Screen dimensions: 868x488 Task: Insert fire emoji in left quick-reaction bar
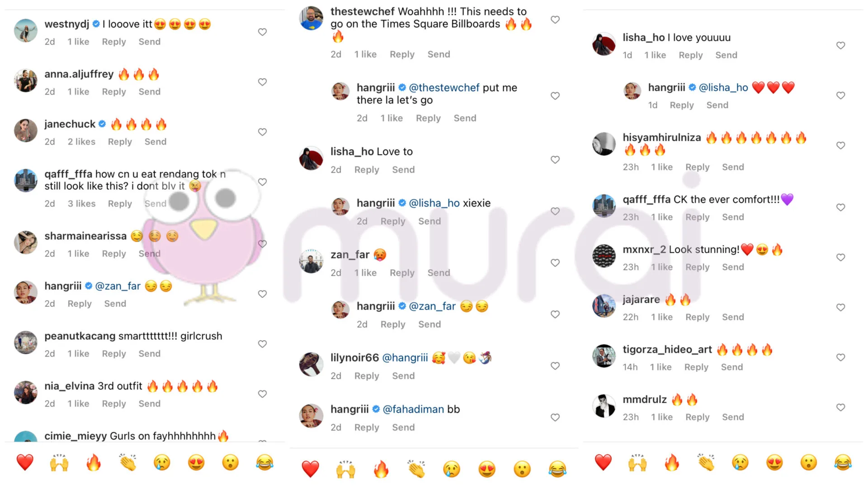pos(94,462)
